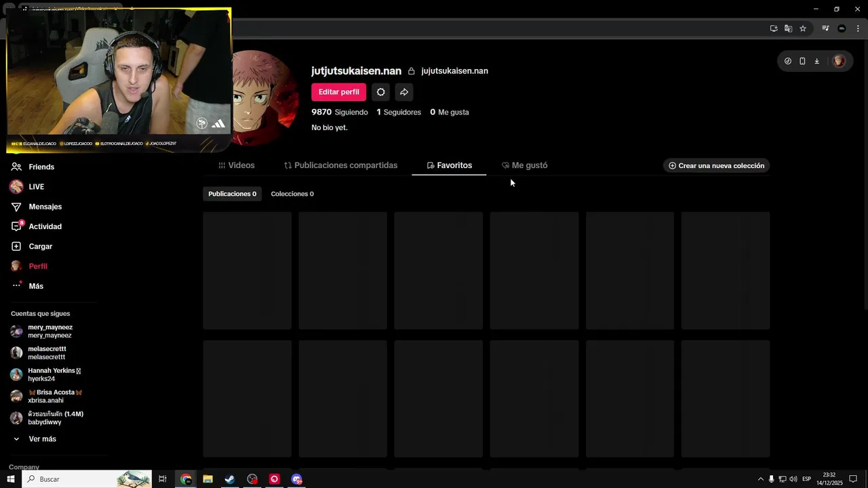View the 9870 Siguiendo list
Viewport: 868px width, 488px height.
tap(340, 113)
